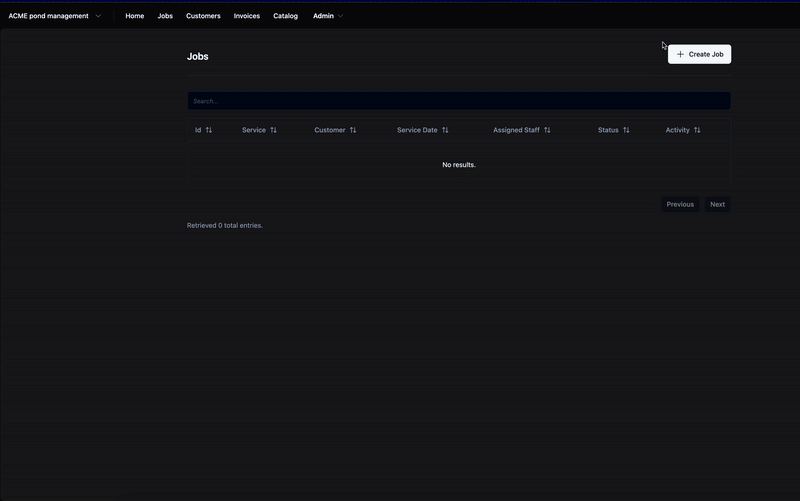The image size is (800, 501).
Task: Focus the Search input field
Action: coord(459,101)
